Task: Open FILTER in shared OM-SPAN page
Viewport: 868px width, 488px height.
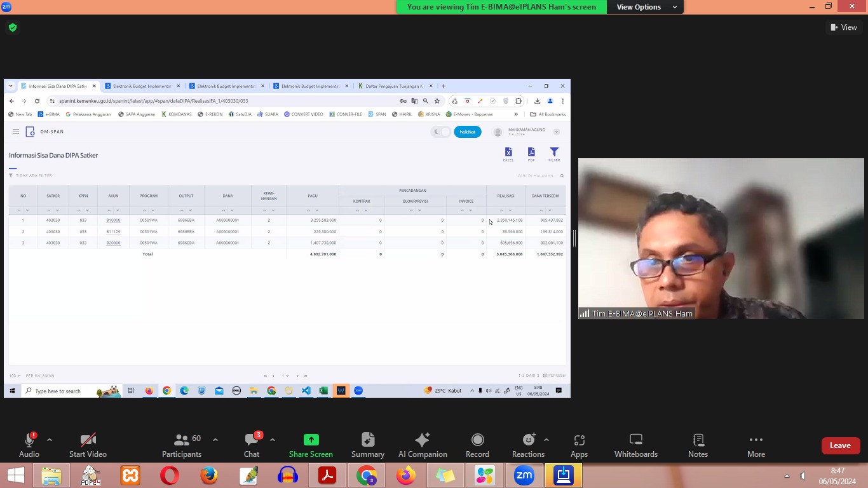Action: point(554,154)
